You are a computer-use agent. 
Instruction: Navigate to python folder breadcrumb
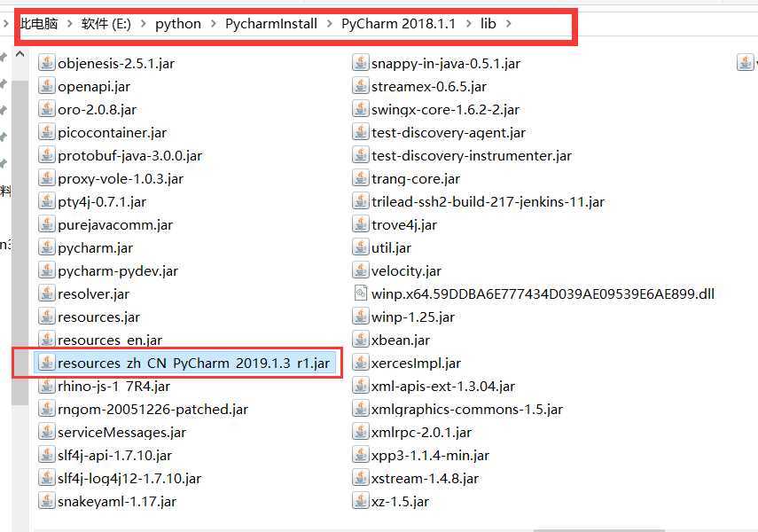click(178, 23)
